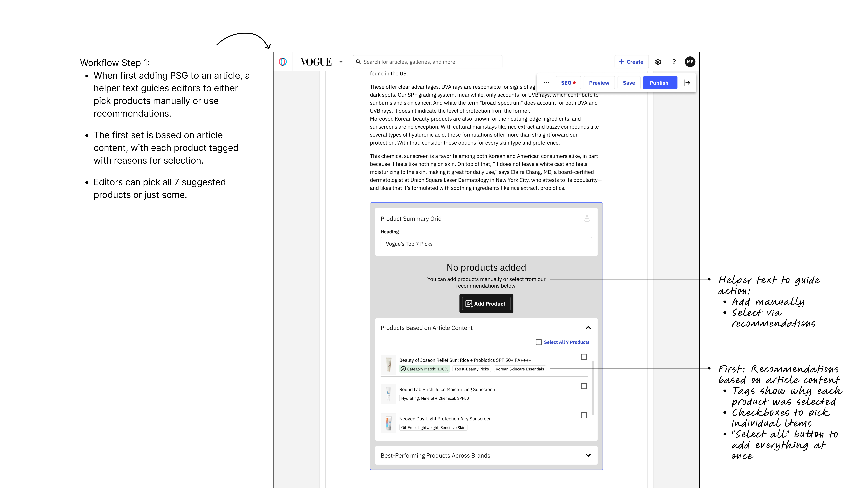Image resolution: width=868 pixels, height=488 pixels.
Task: Open the SEO panel button
Action: 568,83
